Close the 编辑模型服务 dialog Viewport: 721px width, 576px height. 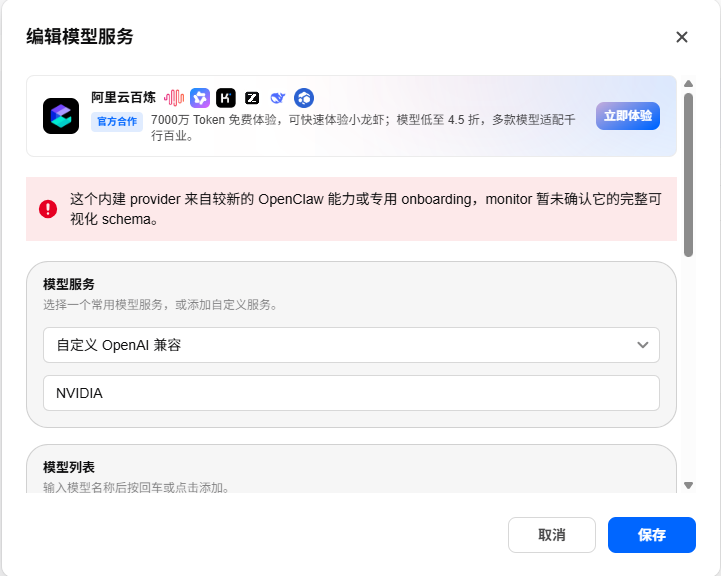pos(681,37)
